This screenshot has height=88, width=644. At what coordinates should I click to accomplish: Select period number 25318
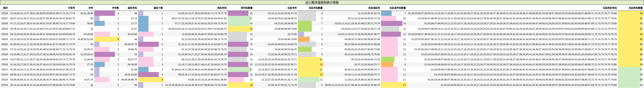(x=5, y=64)
